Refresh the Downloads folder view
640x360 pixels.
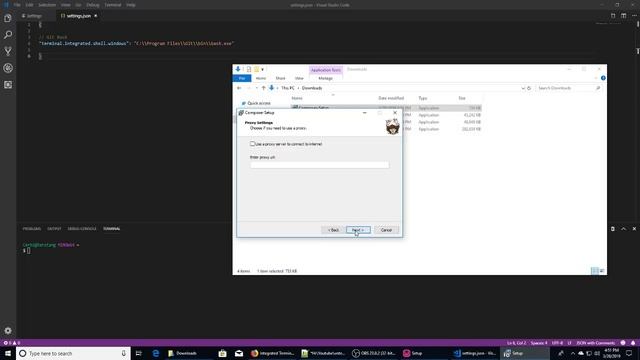click(529, 88)
